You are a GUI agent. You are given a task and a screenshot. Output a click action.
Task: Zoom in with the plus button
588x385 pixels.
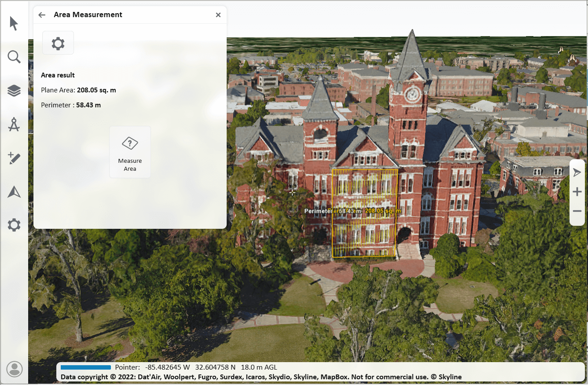click(x=577, y=192)
